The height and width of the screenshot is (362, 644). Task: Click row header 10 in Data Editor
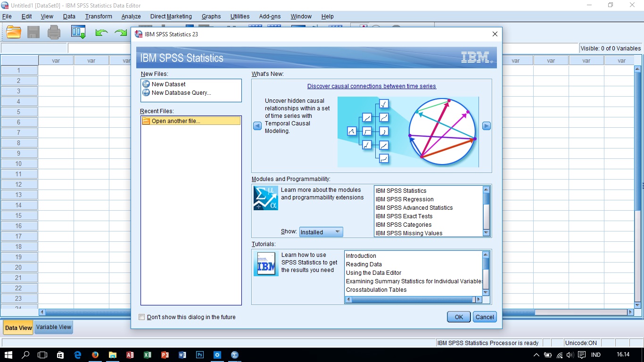click(19, 164)
